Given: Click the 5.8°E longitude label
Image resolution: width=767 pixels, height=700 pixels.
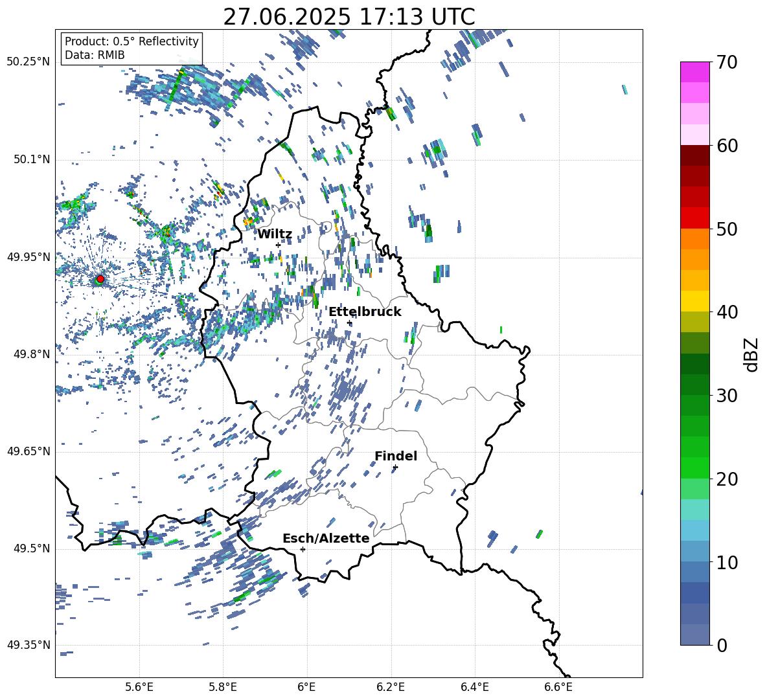Looking at the screenshot, I should [223, 687].
